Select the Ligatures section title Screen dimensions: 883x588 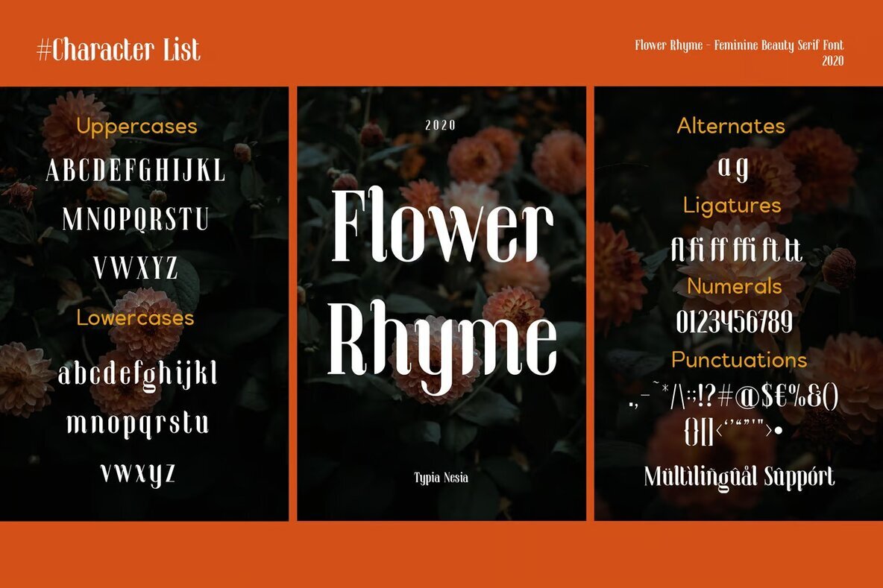click(734, 206)
